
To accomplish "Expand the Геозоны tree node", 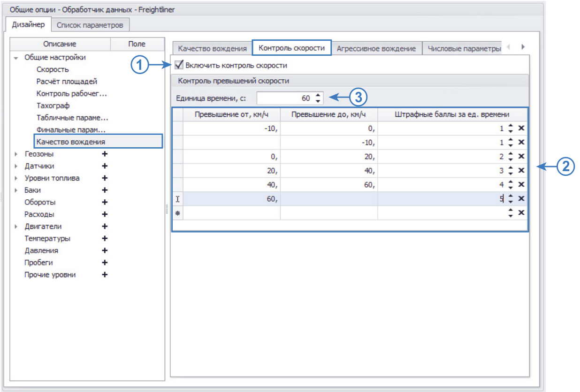I will [16, 154].
